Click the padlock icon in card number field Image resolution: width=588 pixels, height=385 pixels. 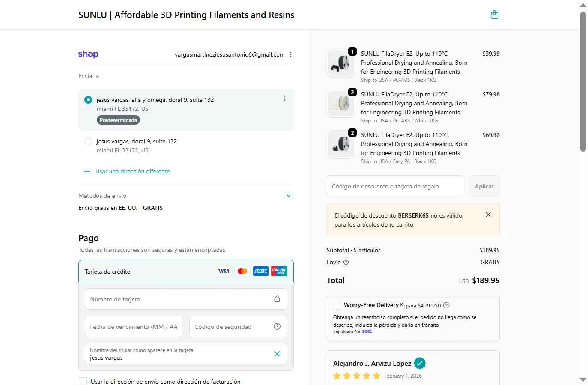(x=277, y=299)
